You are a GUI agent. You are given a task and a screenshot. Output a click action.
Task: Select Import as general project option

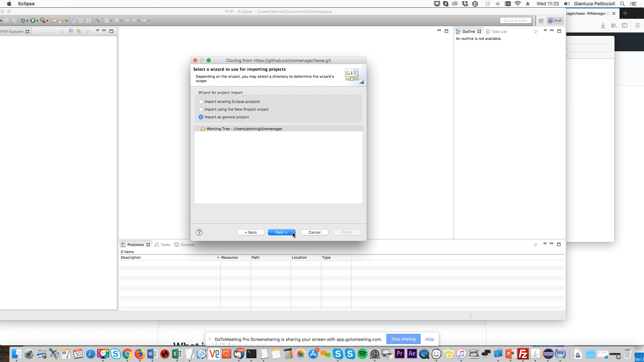[201, 117]
